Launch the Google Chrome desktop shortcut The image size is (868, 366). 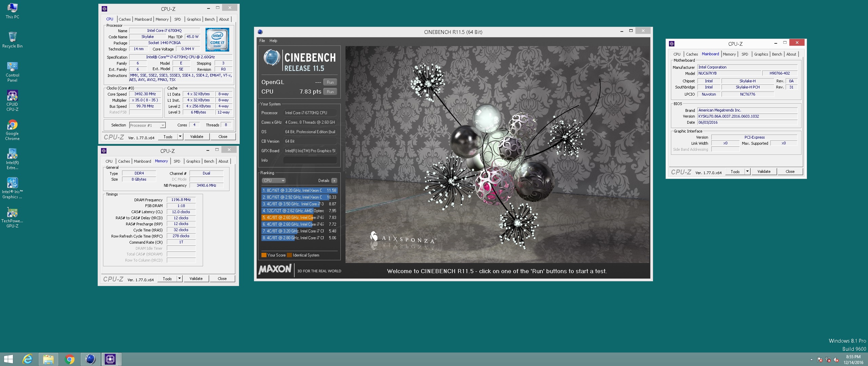coord(12,130)
